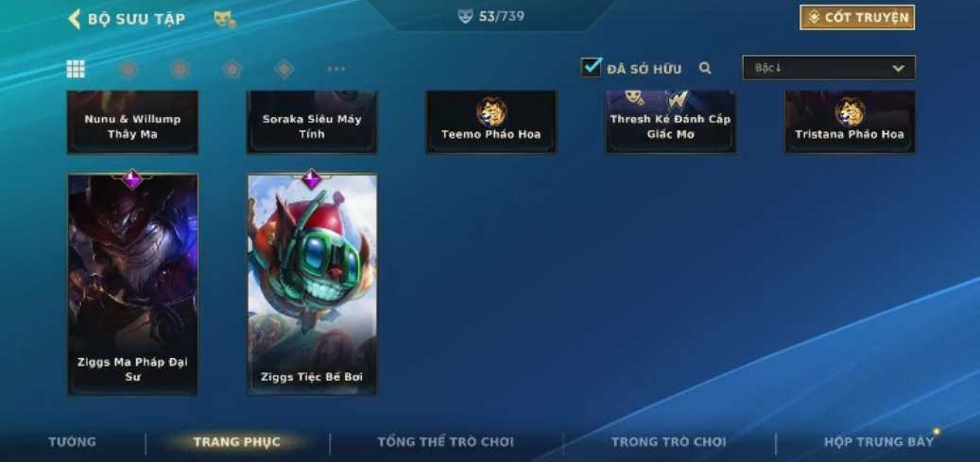Click the 53/739 skin count indicator
The image size is (980, 462).
pos(491,16)
